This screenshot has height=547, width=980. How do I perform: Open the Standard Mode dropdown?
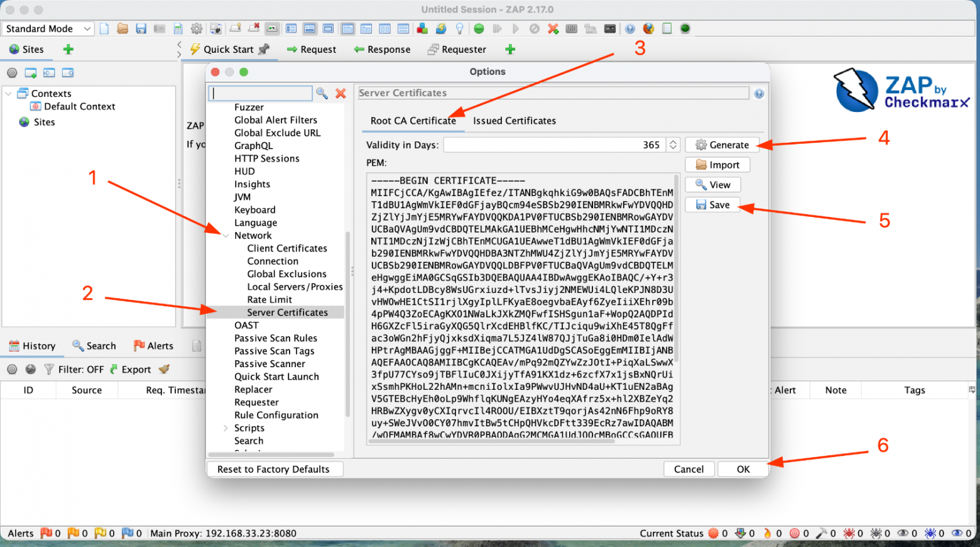point(48,28)
